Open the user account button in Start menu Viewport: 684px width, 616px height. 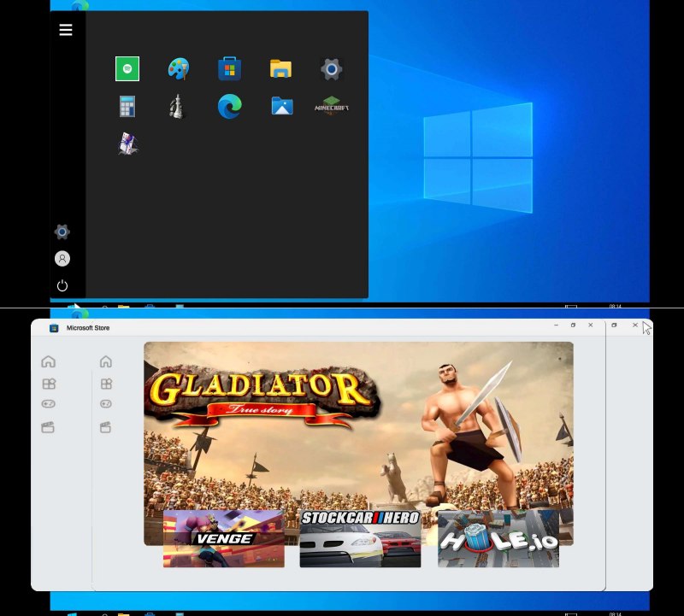click(x=62, y=258)
